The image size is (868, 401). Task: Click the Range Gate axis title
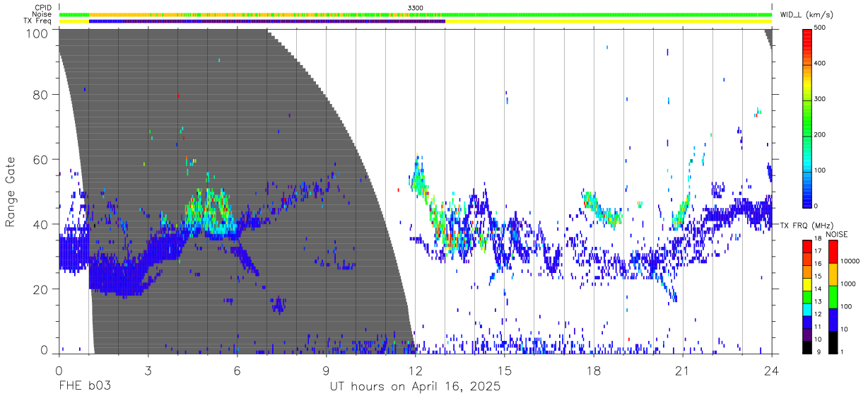pyautogui.click(x=11, y=192)
